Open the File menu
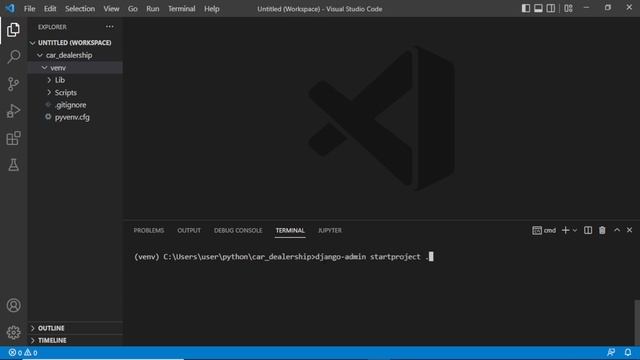This screenshot has width=640, height=360. click(29, 9)
